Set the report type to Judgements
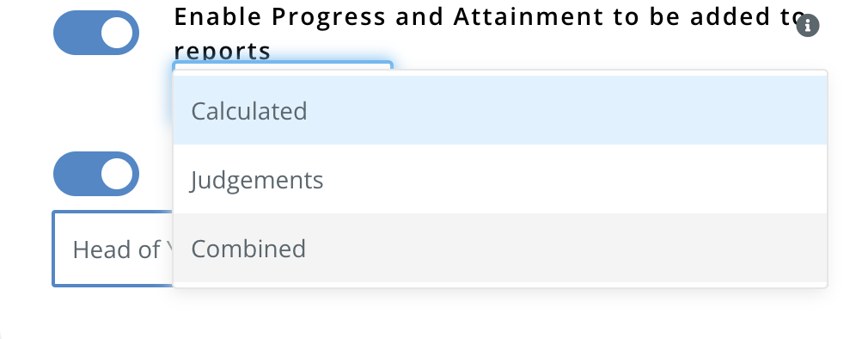The width and height of the screenshot is (868, 339). [500, 180]
